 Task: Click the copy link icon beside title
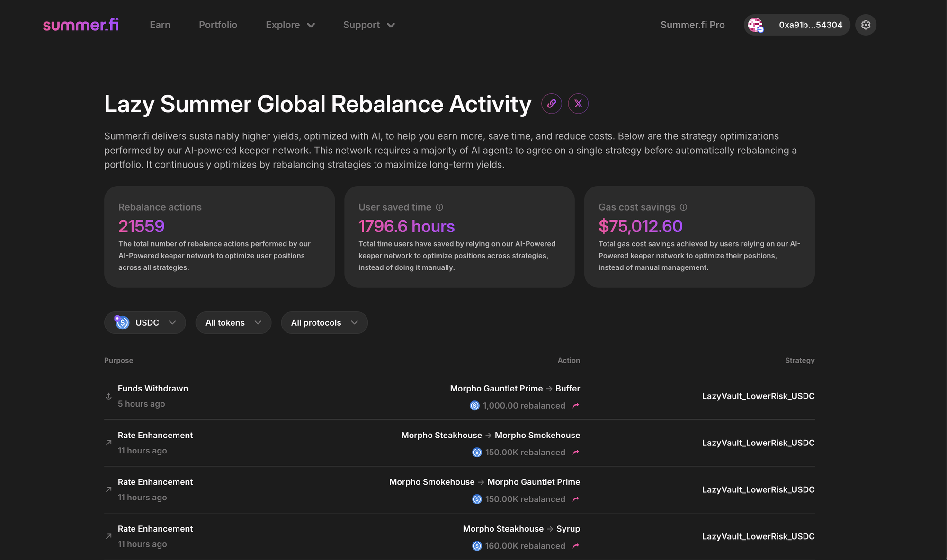click(552, 104)
